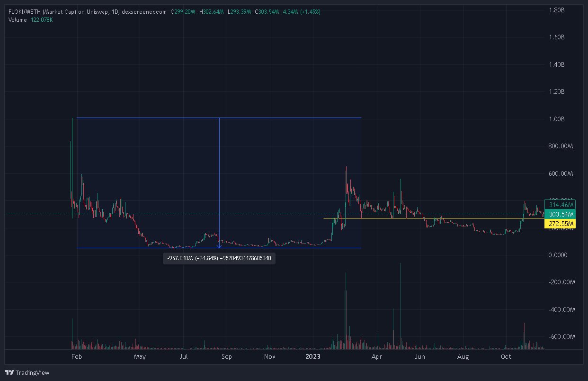Click the -200.00M price axis label
This screenshot has width=588, height=381.
(561, 282)
